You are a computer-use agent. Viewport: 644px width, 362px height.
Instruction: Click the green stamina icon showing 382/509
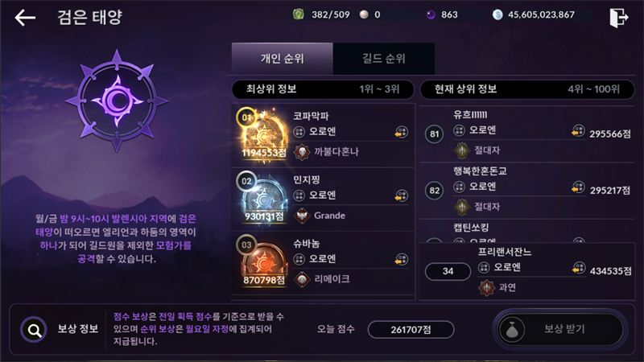(299, 14)
